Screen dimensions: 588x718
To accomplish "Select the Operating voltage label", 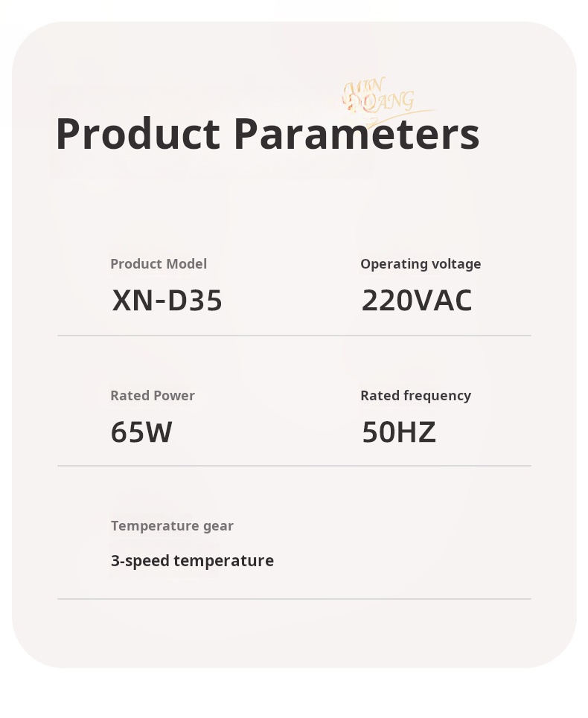I will pos(421,264).
